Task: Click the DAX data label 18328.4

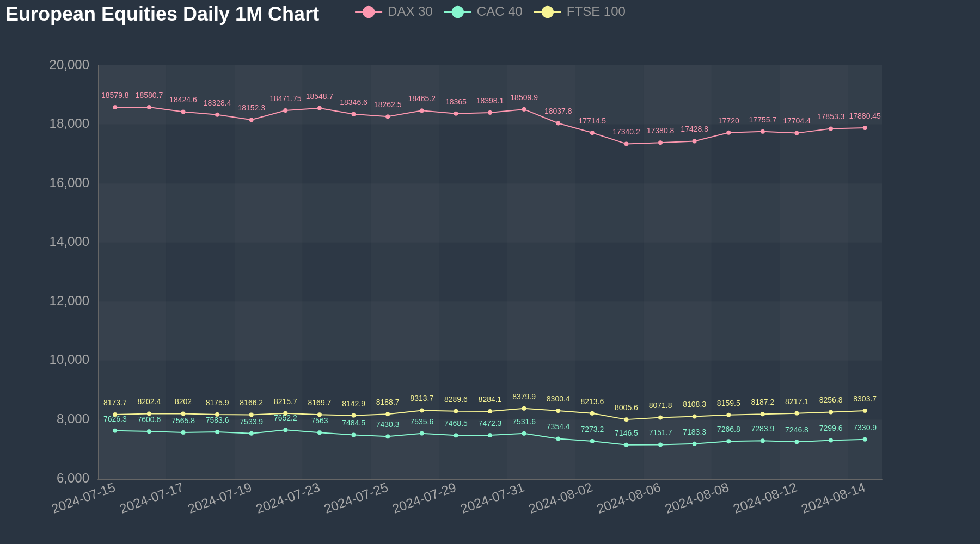Action: (217, 103)
